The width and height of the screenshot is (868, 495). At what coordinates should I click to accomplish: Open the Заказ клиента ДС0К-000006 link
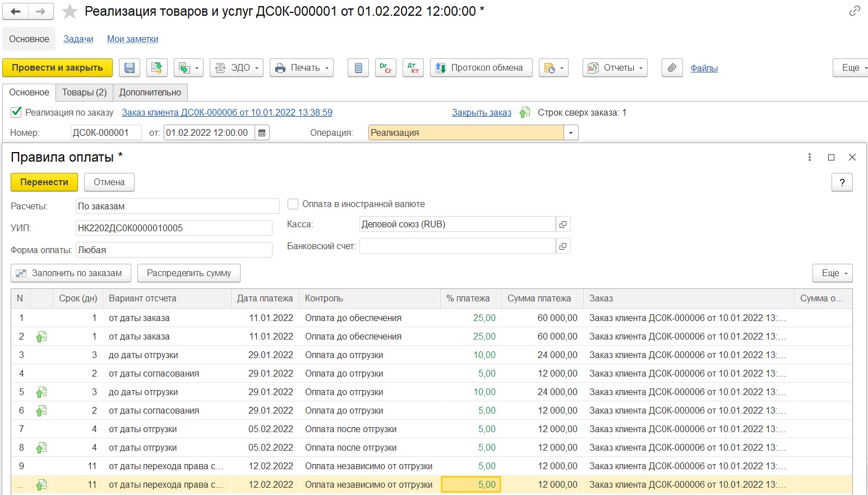[227, 113]
